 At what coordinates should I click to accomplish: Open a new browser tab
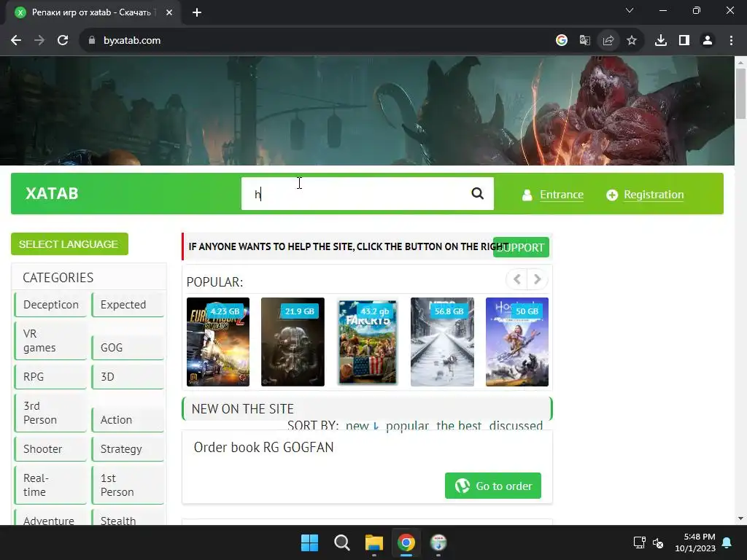coord(197,12)
